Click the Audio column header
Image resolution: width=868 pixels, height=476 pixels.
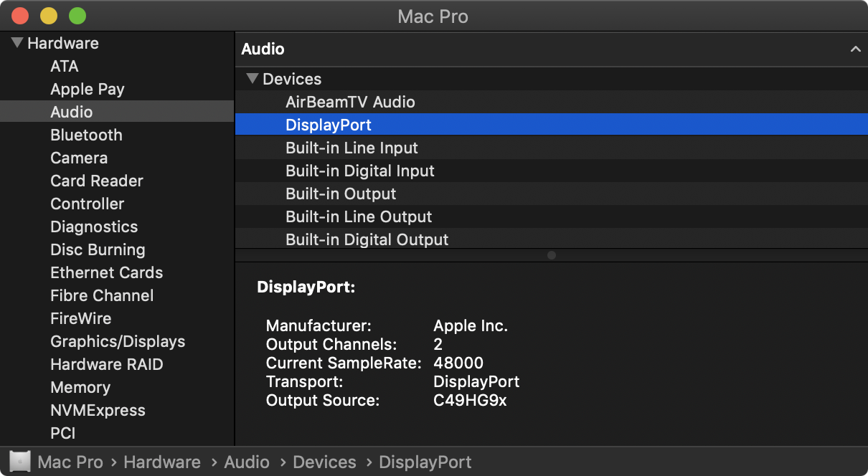(x=263, y=49)
